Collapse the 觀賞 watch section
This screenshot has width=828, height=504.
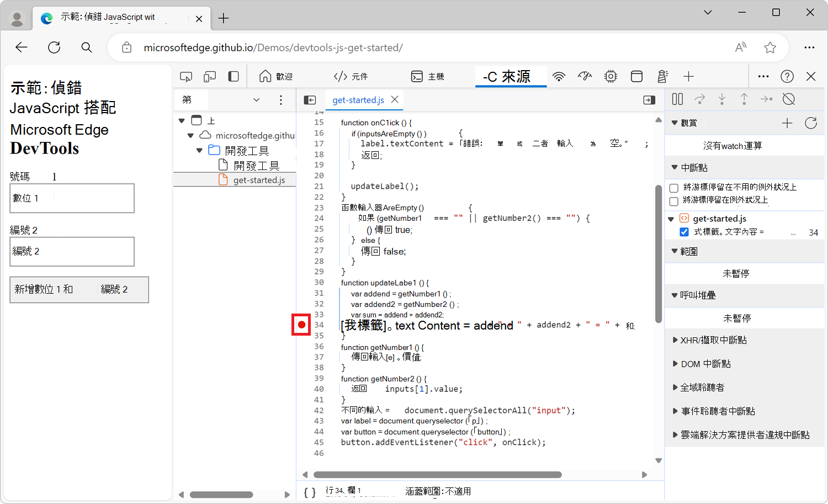[x=675, y=123]
